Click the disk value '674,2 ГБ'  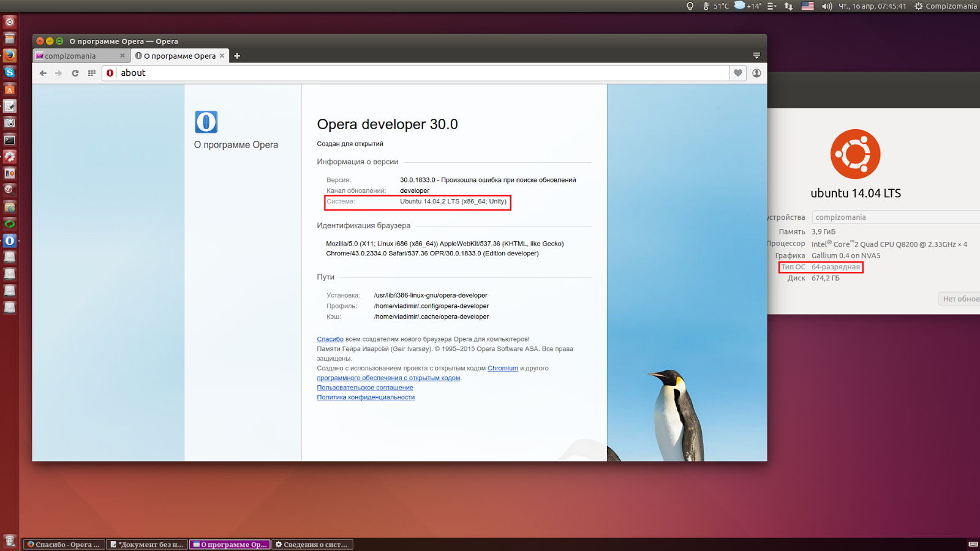(x=826, y=279)
